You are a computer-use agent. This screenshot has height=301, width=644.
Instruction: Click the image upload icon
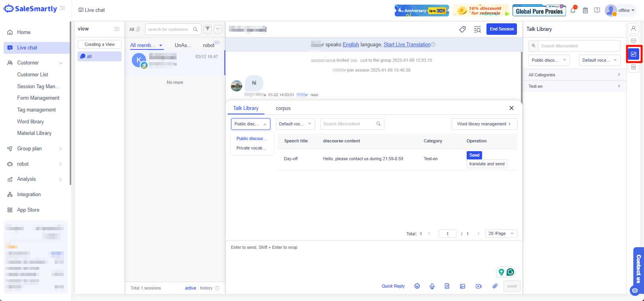pos(462,286)
